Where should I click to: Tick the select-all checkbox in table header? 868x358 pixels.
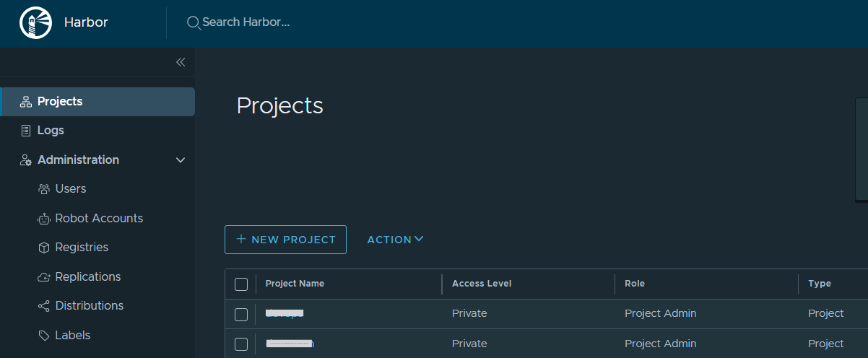pos(241,284)
